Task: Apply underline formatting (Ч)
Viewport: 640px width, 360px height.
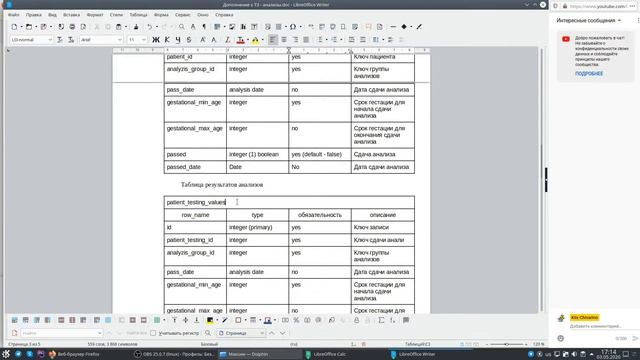Action: point(178,40)
